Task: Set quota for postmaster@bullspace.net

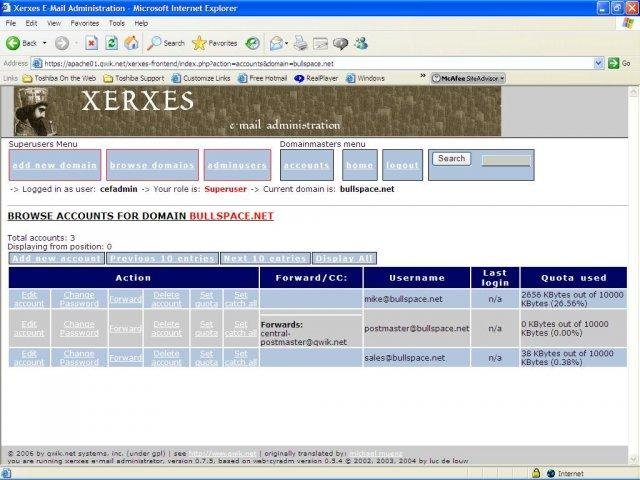Action: click(x=207, y=329)
